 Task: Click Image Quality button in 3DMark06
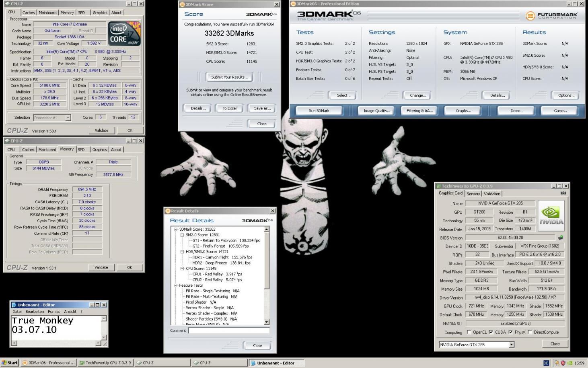coord(377,111)
